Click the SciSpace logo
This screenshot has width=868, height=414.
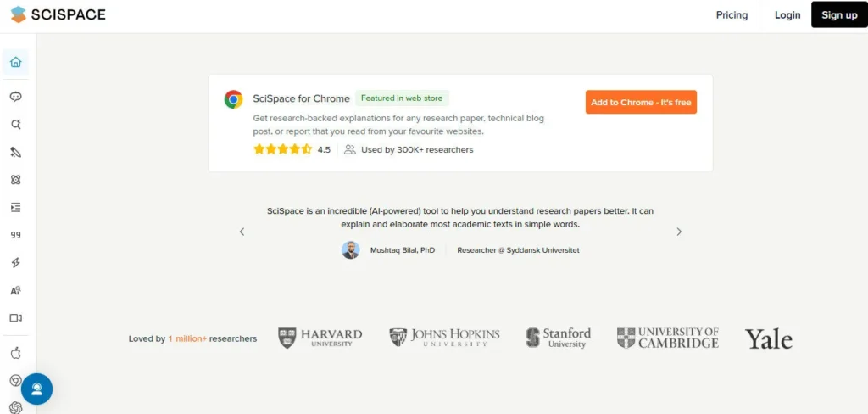click(58, 14)
